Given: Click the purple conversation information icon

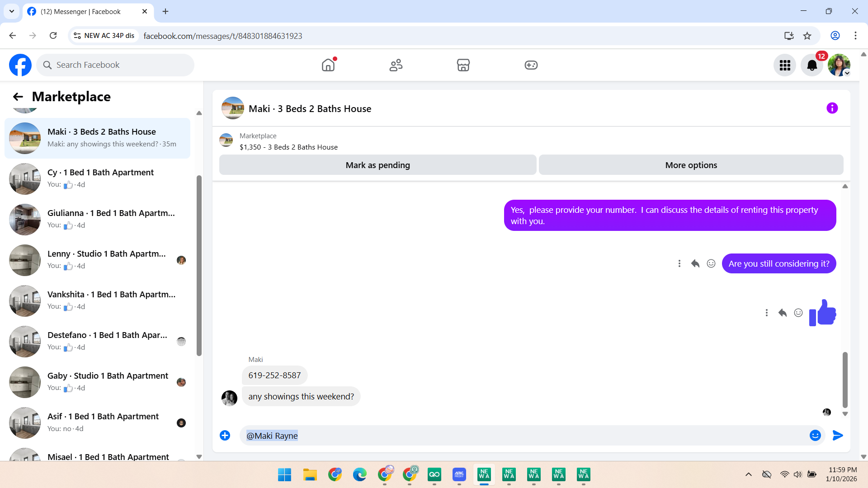Looking at the screenshot, I should tap(832, 108).
